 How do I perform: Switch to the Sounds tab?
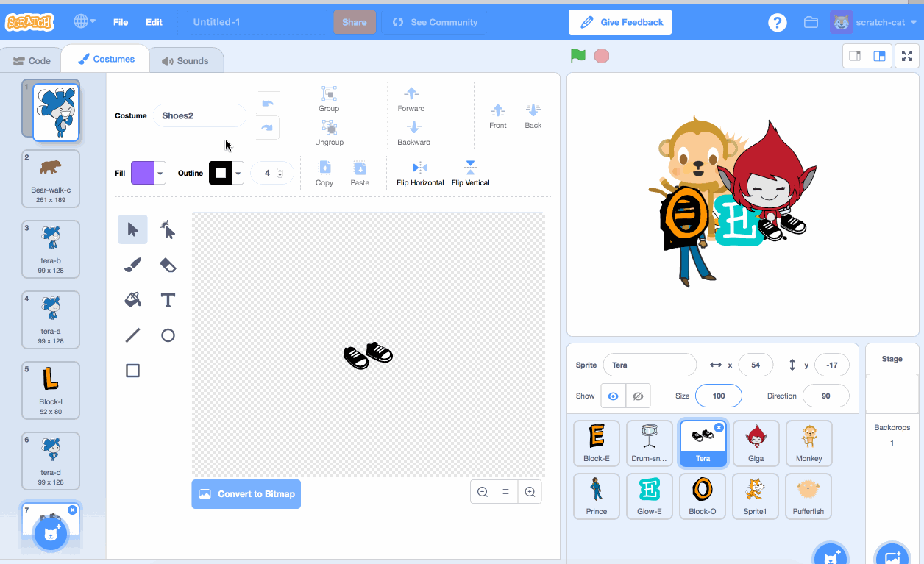click(185, 61)
